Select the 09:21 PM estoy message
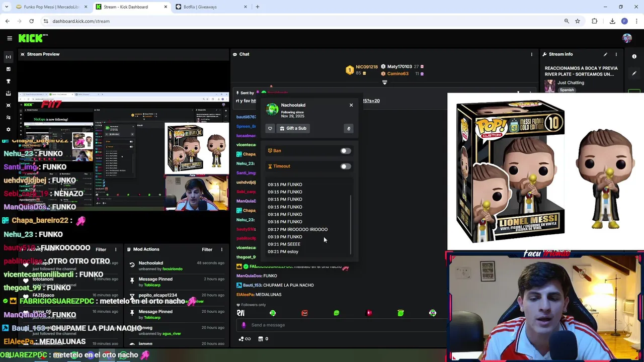This screenshot has height=362, width=644. click(x=283, y=251)
